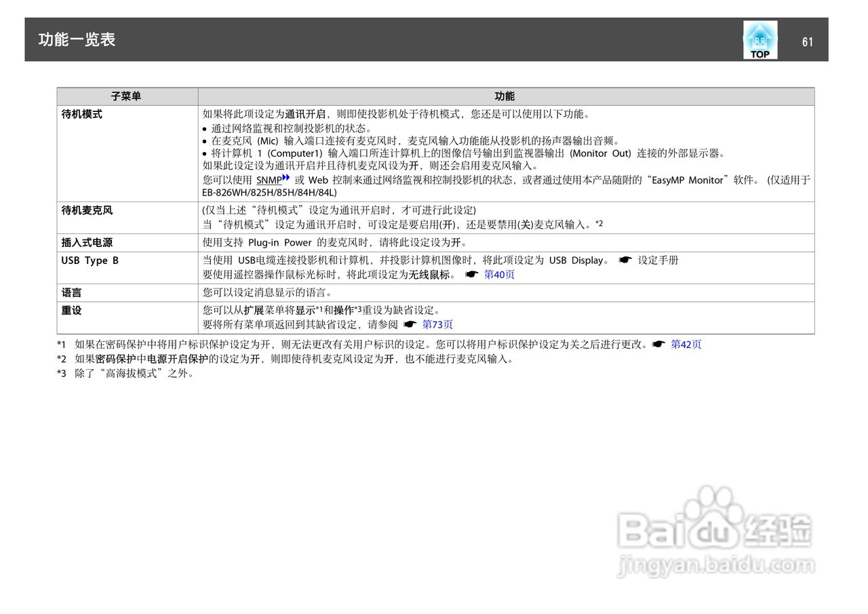Click the underlined SNMP glossary link
868x614 pixels.
click(270, 180)
